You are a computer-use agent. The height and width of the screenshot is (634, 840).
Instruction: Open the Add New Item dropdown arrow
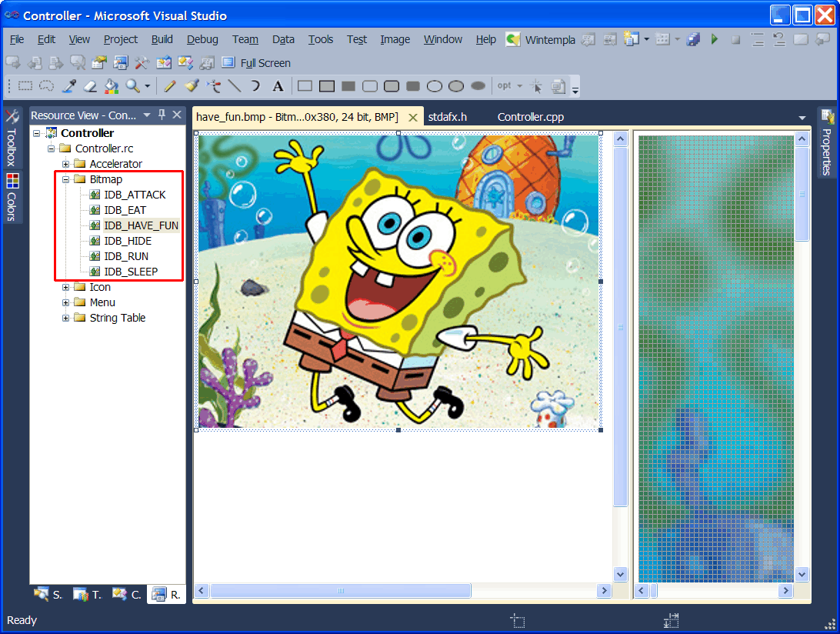point(647,39)
